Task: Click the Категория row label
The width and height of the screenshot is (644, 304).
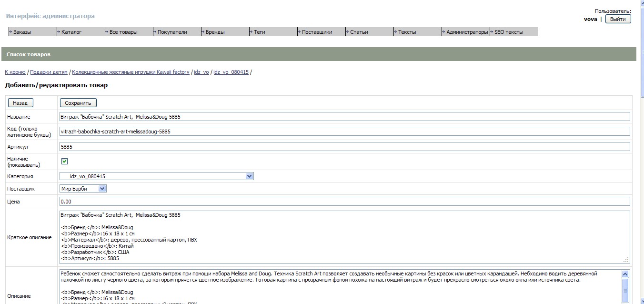Action: pos(20,176)
